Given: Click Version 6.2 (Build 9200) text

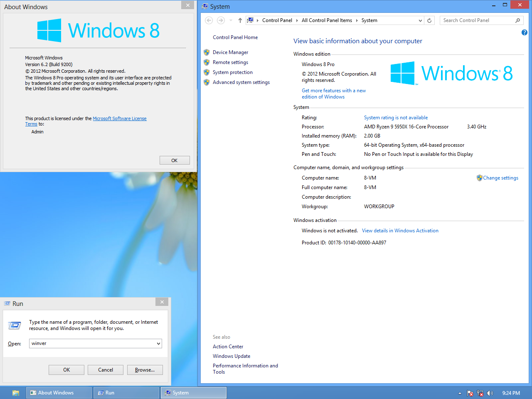Looking at the screenshot, I should [49, 64].
